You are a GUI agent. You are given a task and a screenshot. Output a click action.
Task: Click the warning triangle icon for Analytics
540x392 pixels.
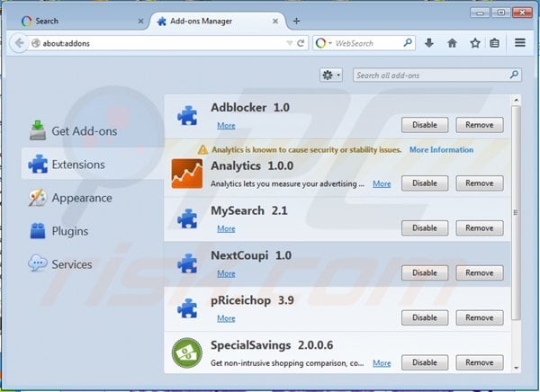(x=202, y=150)
